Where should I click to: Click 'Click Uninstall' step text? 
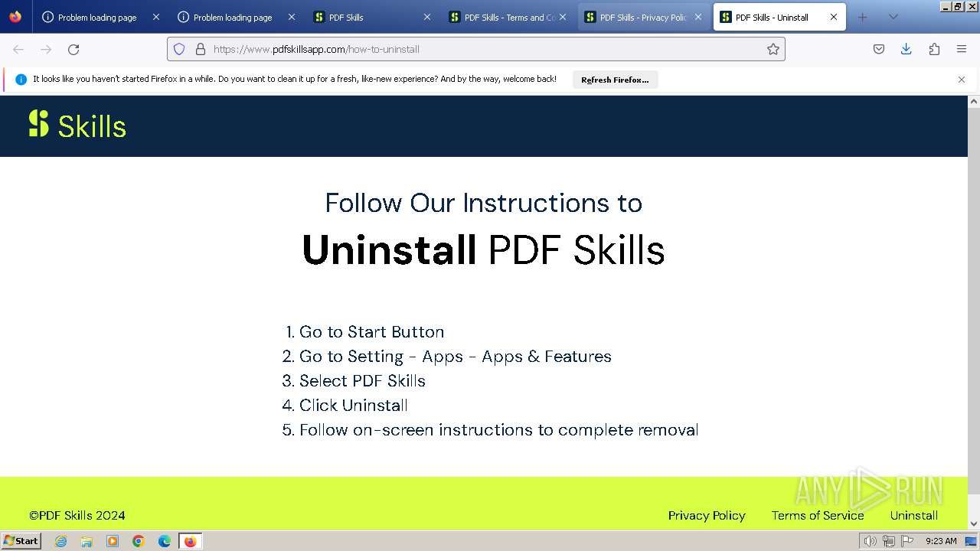point(353,405)
